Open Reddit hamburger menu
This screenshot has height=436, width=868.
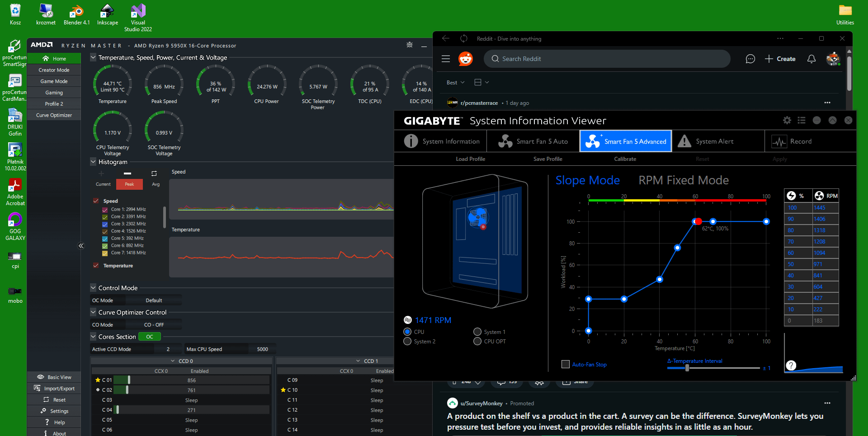(446, 59)
